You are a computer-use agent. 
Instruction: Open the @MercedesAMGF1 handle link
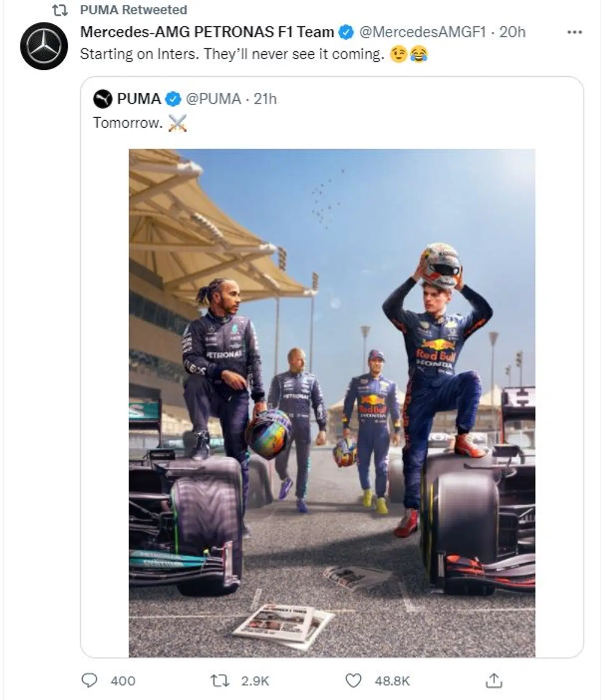pyautogui.click(x=422, y=32)
